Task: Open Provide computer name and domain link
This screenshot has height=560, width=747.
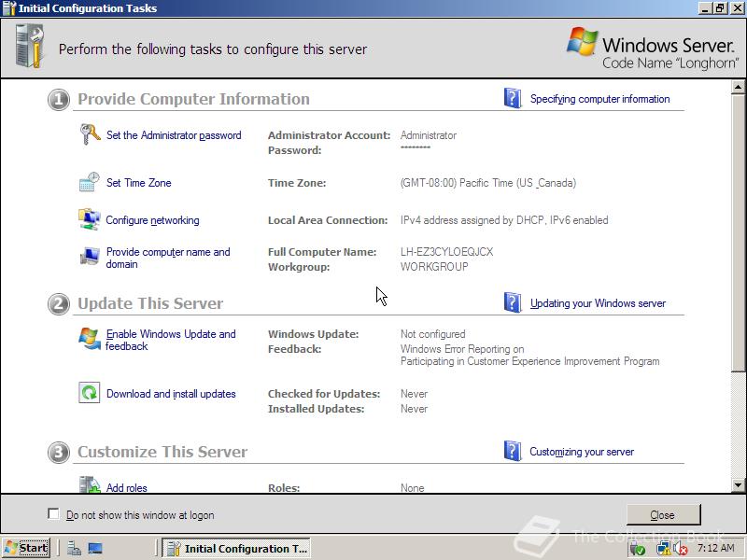Action: pyautogui.click(x=168, y=258)
